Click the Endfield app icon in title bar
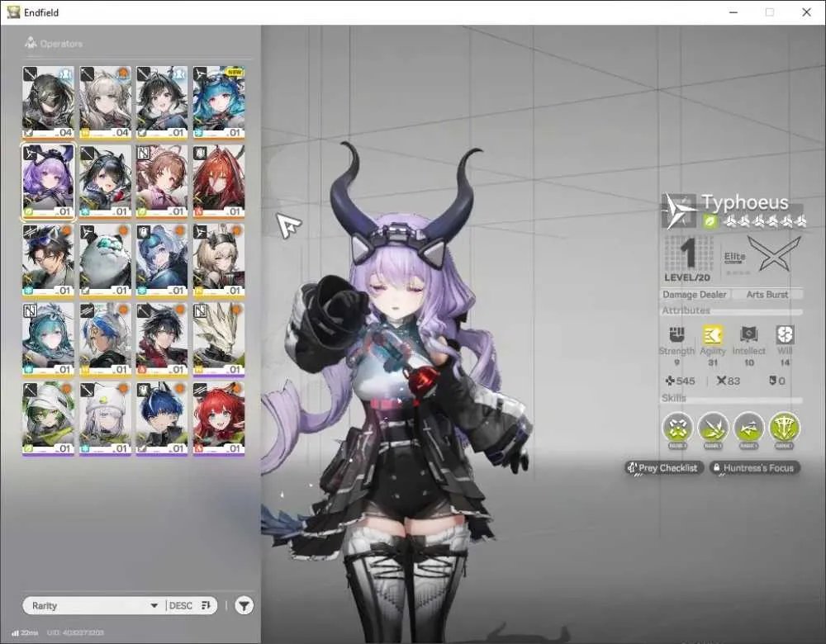Viewport: 826px width, 644px height. coord(14,12)
